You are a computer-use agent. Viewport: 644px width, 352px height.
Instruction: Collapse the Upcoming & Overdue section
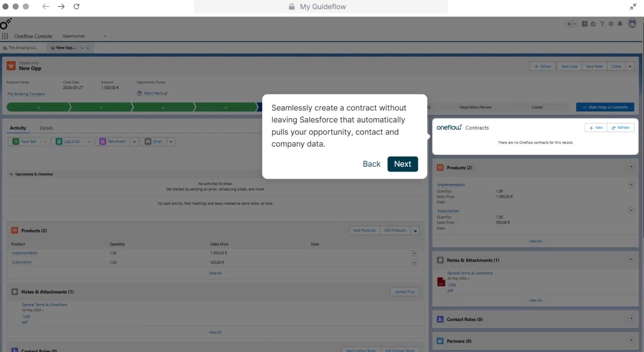(x=11, y=174)
